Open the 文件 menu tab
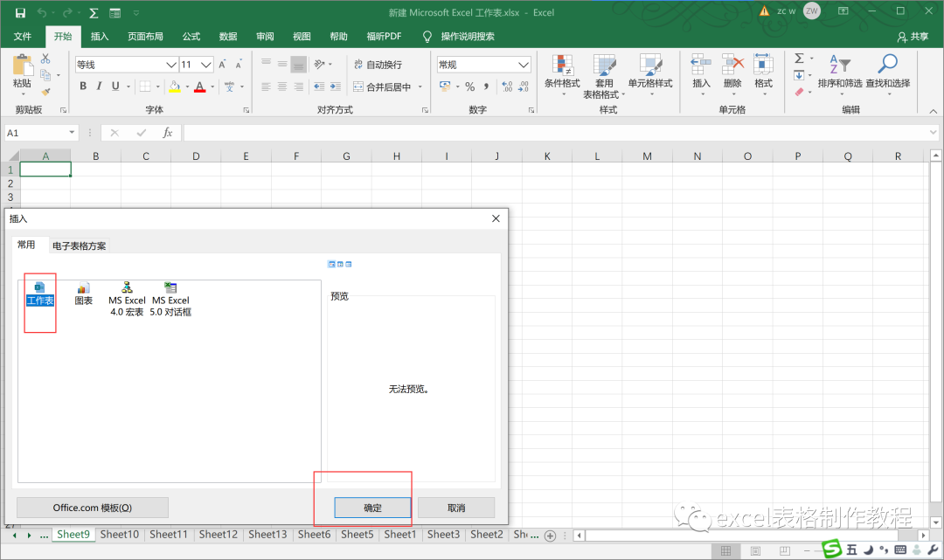 (23, 36)
